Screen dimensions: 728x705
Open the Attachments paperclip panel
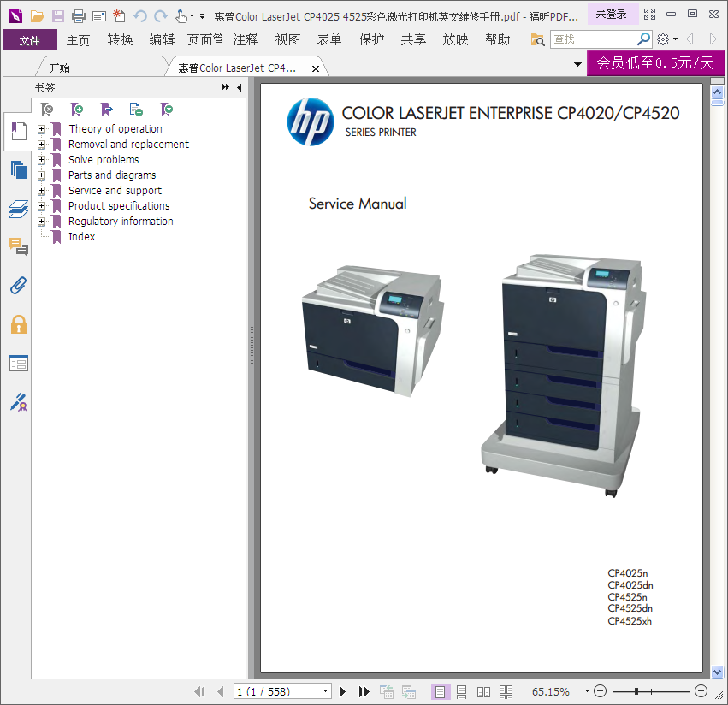(19, 286)
